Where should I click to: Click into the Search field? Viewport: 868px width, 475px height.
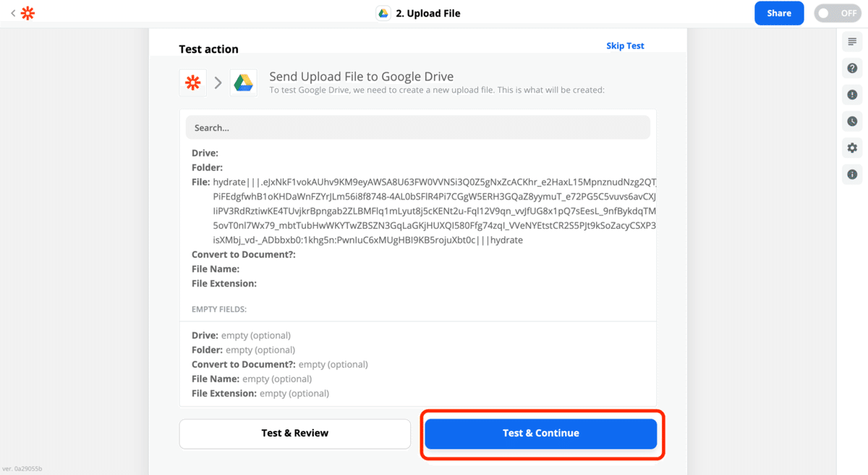[418, 127]
